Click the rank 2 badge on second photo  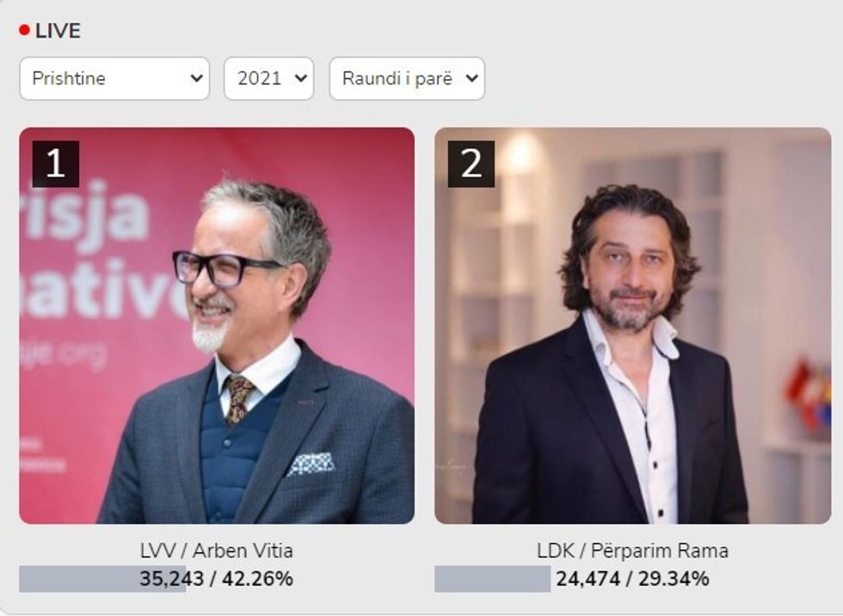(471, 164)
